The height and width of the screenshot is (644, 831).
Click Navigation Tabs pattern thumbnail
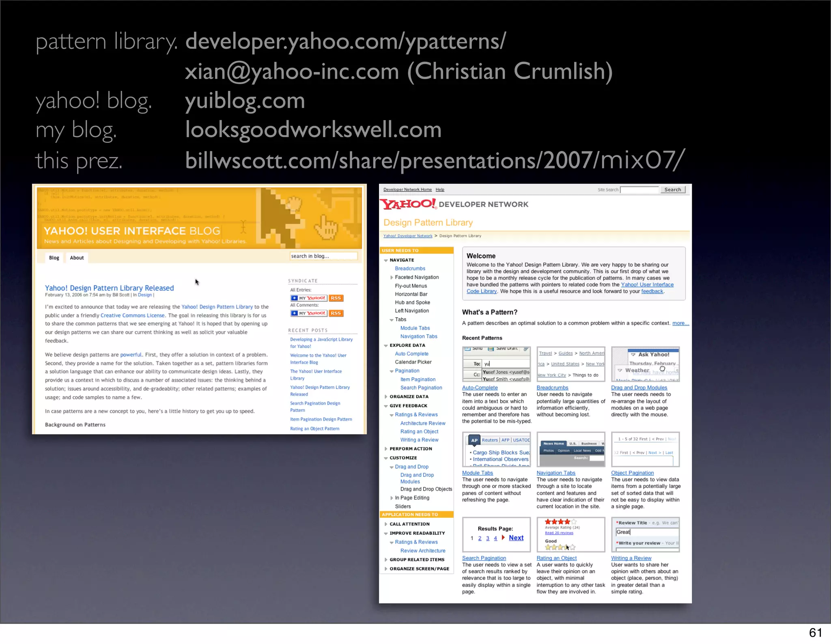tap(571, 449)
